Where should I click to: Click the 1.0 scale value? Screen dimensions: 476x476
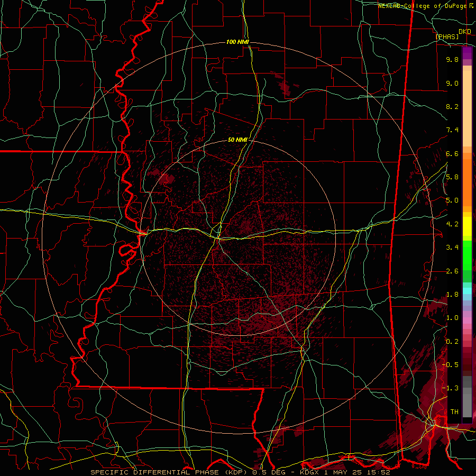tap(452, 318)
